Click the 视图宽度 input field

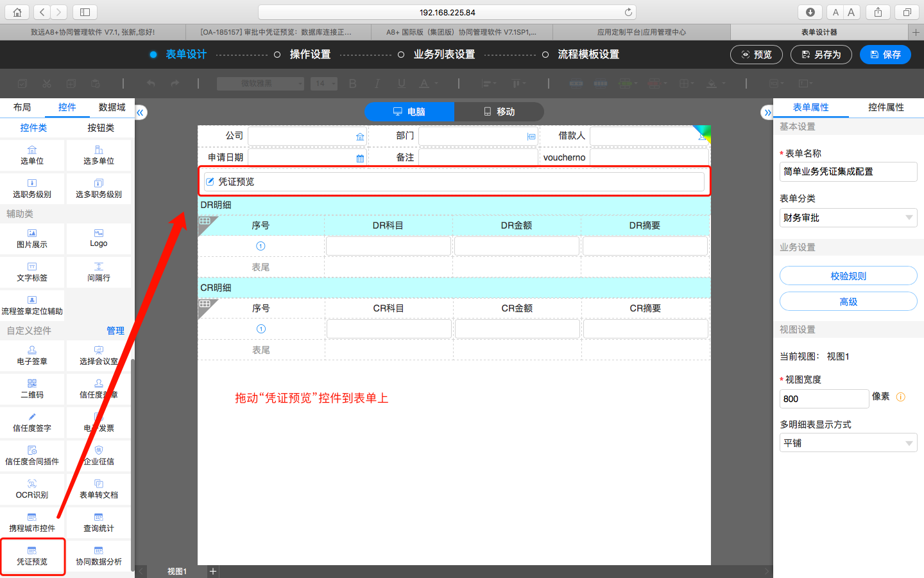tap(823, 399)
